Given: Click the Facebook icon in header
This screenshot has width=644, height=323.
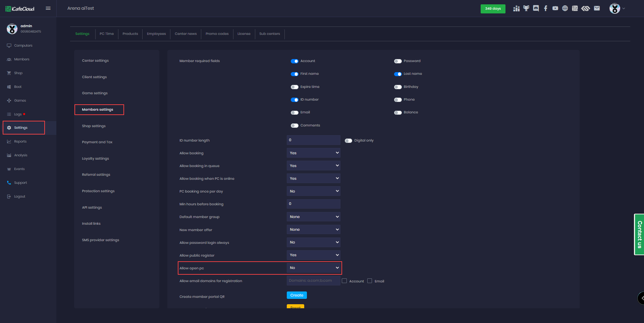Looking at the screenshot, I should (546, 8).
